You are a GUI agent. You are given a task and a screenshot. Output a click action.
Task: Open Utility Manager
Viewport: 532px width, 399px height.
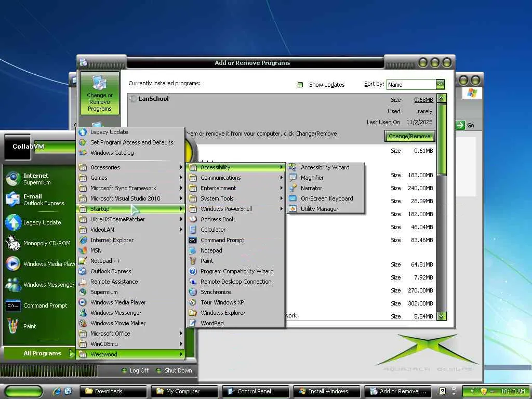coord(326,209)
